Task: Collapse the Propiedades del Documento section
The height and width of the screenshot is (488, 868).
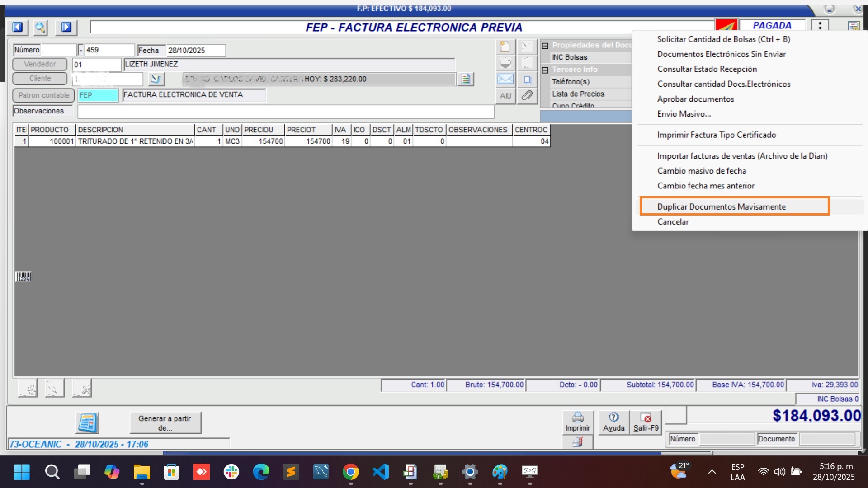Action: pos(545,46)
